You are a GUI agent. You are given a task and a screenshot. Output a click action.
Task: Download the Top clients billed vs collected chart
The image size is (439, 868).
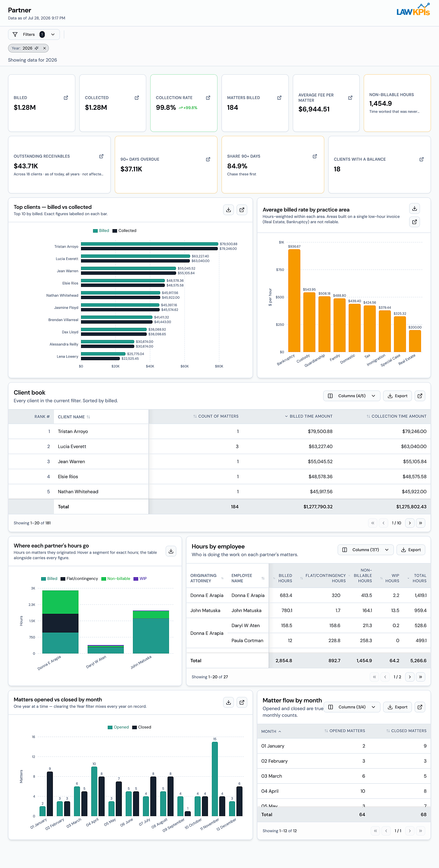pyautogui.click(x=228, y=210)
